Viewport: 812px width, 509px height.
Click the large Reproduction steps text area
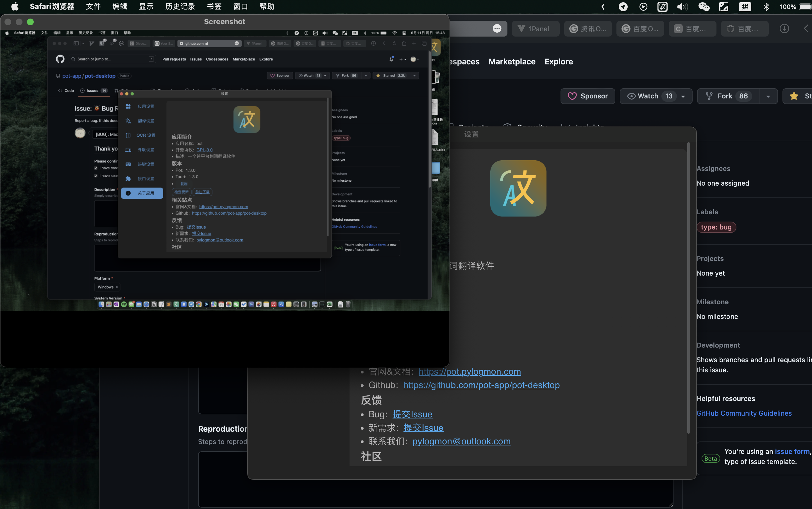(x=435, y=479)
